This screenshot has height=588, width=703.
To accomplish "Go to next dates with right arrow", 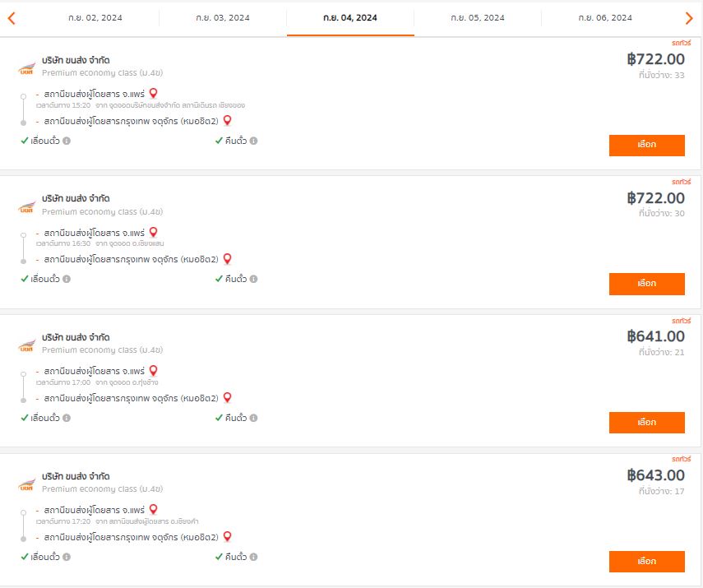I will (689, 18).
